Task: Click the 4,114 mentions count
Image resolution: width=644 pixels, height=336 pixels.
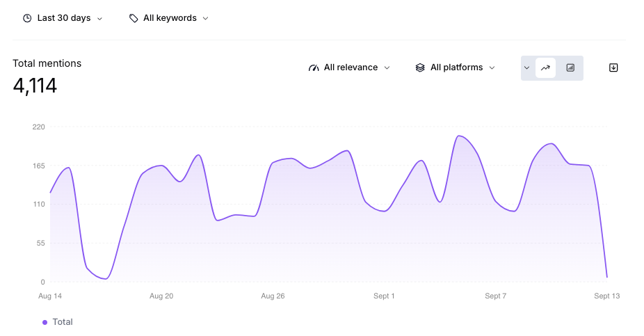Action: click(35, 86)
